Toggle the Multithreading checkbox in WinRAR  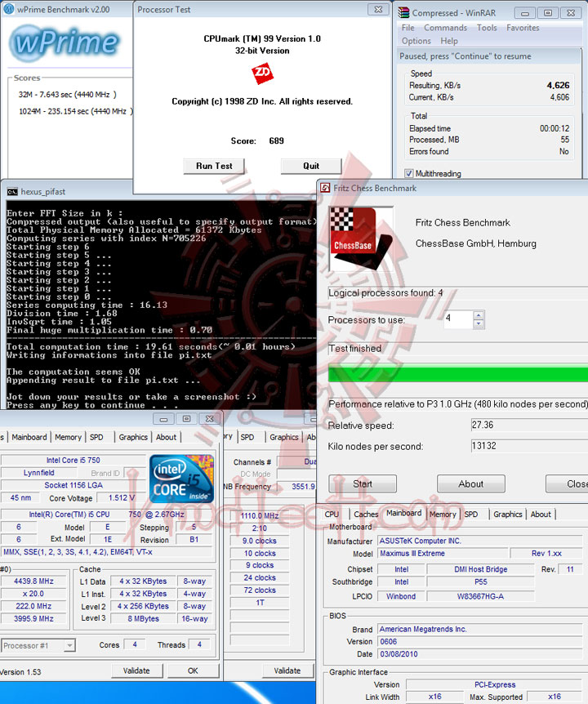coord(409,173)
